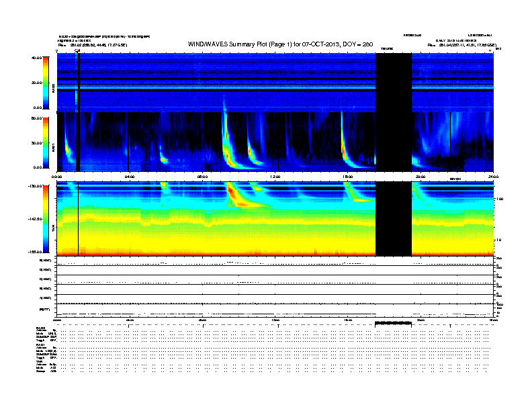Click the 10 label on TNR right axis
Screen dimensions: 532x411
pos(498,240)
